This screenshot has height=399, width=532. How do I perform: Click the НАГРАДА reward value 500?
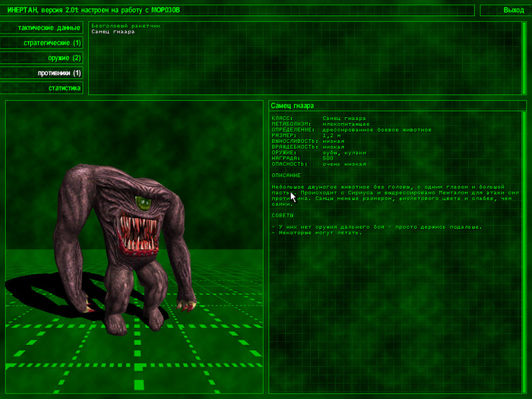[x=328, y=158]
